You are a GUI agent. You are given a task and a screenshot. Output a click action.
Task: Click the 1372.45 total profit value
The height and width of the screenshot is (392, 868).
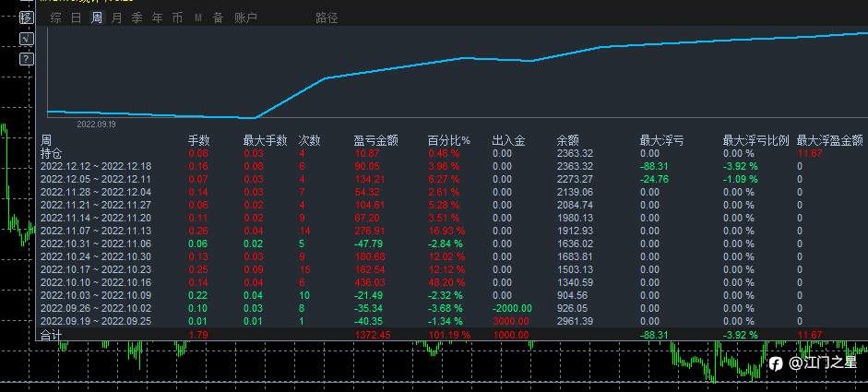pyautogui.click(x=374, y=335)
